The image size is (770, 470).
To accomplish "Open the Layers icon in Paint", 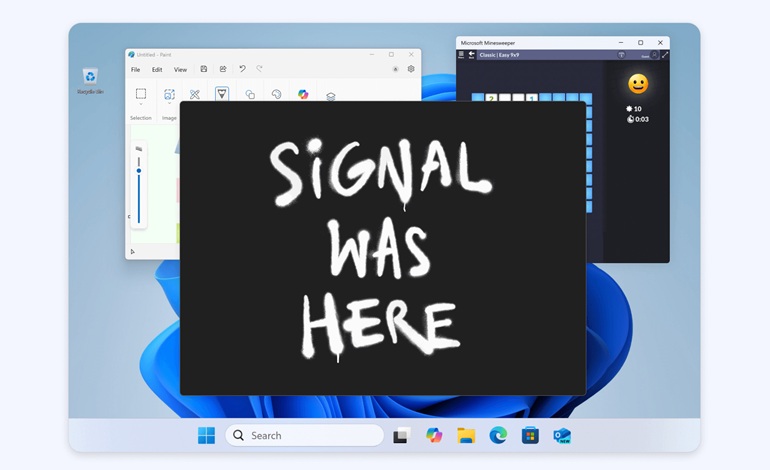I will tap(331, 96).
